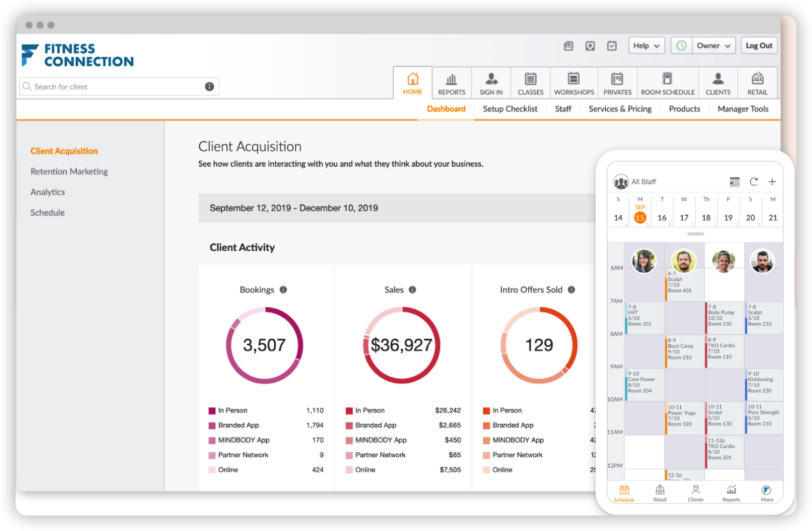Click the Fitness Connection logo

(x=77, y=55)
